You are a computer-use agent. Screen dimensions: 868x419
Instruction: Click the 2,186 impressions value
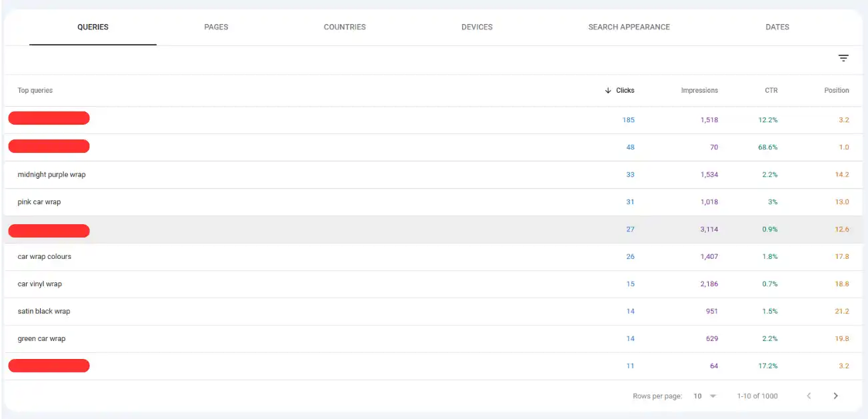coord(709,284)
